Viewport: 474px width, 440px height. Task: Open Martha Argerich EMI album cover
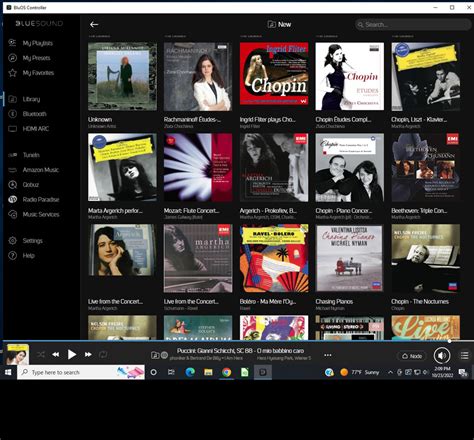pyautogui.click(x=198, y=258)
